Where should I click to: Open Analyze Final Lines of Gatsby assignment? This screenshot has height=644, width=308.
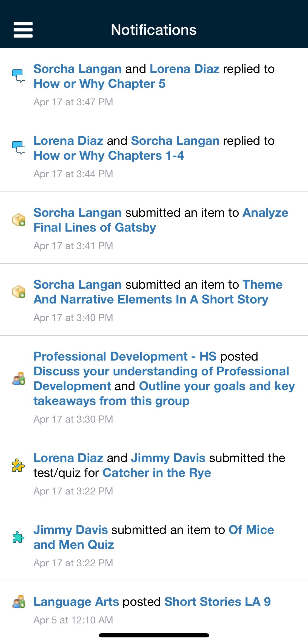[x=95, y=228]
